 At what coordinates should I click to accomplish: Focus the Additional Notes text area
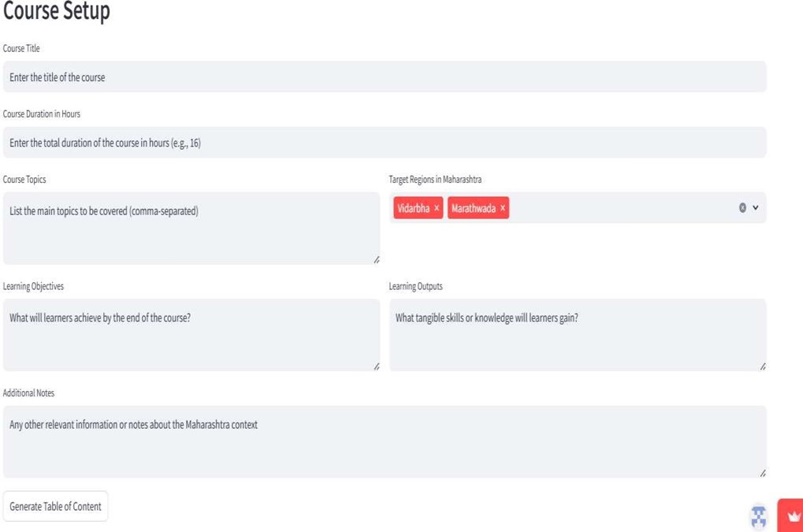pyautogui.click(x=385, y=442)
